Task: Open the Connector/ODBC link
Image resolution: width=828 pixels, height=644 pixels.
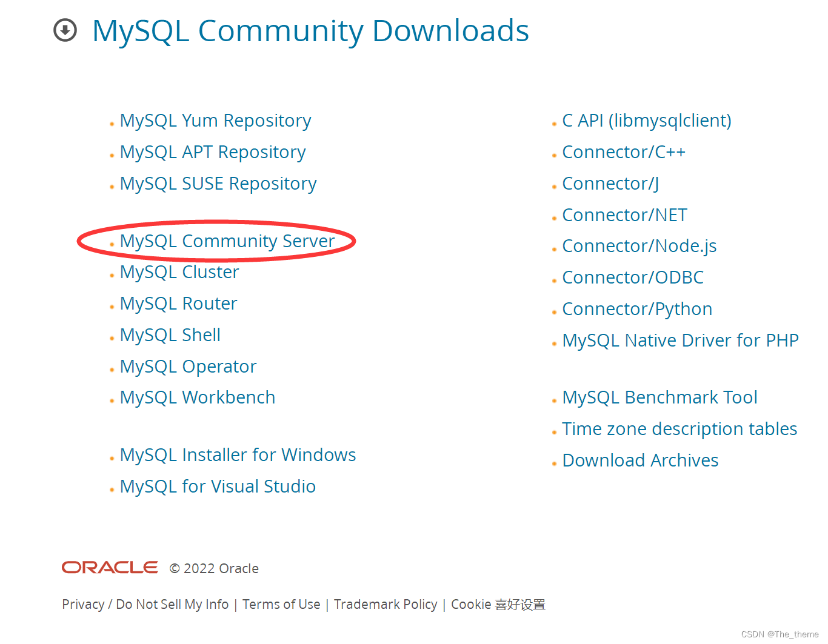Action: coord(633,277)
